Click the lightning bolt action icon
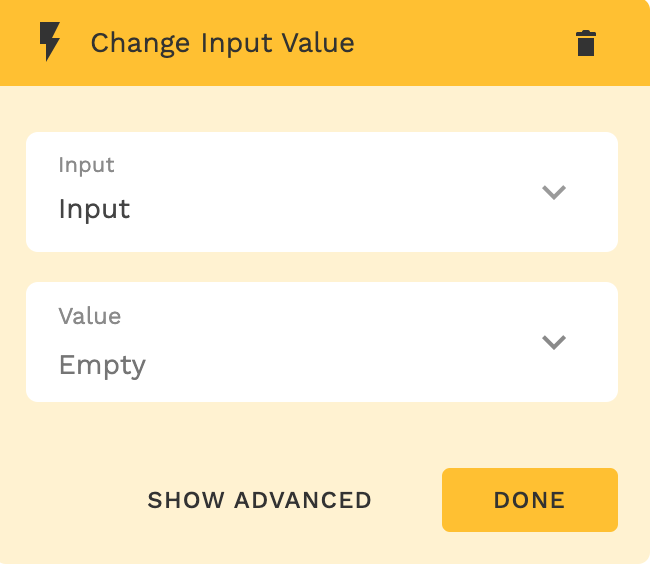Screen dimensions: 658x570 49,43
